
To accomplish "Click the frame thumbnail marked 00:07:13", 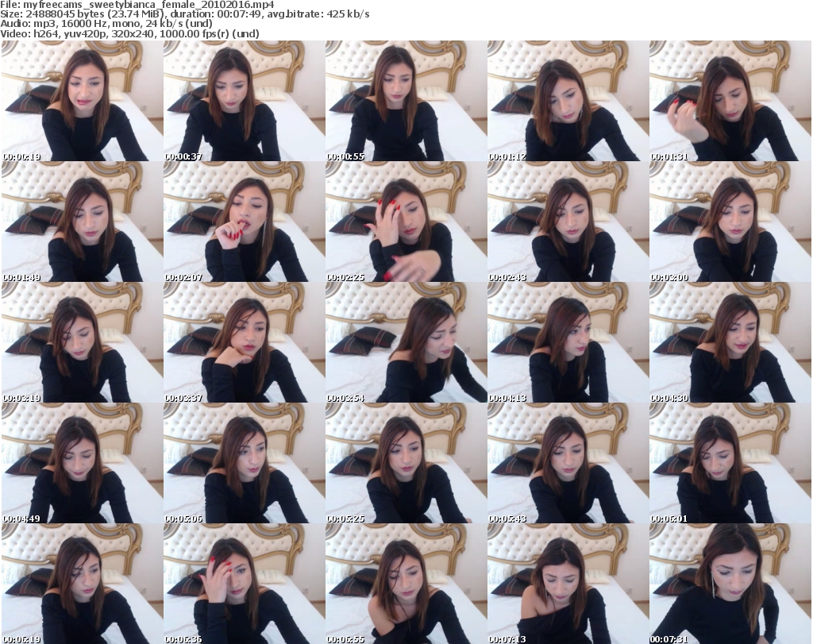I will 568,584.
